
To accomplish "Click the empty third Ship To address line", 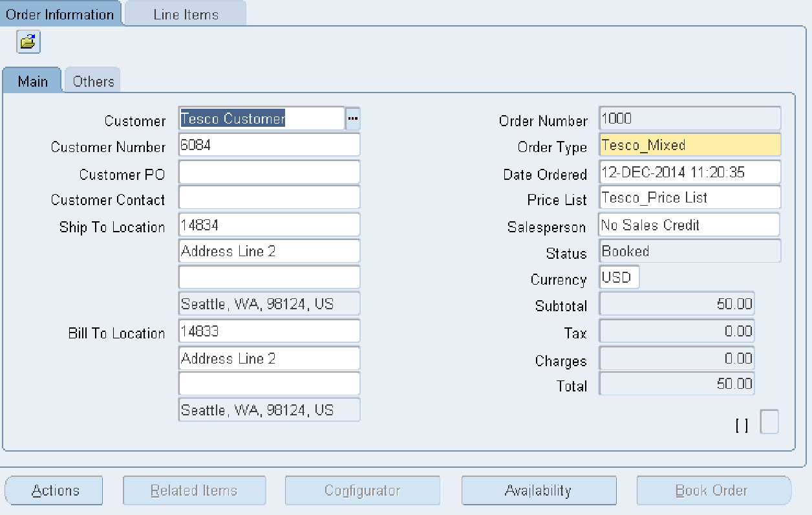I will 269,277.
